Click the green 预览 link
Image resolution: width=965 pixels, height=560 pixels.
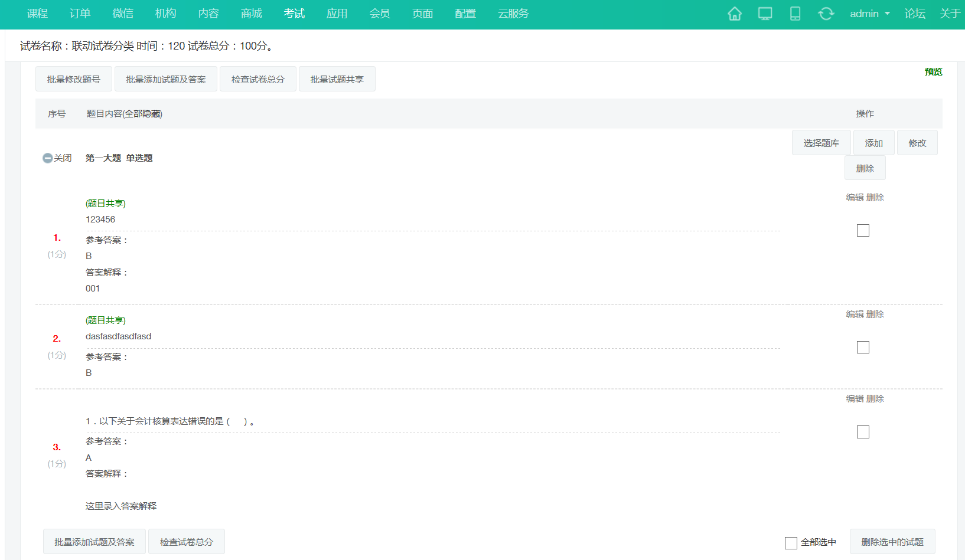click(933, 72)
